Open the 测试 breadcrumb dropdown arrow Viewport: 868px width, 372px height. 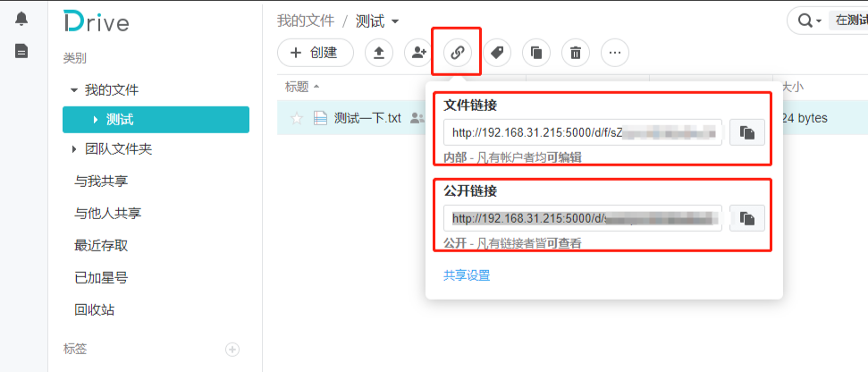pos(395,21)
